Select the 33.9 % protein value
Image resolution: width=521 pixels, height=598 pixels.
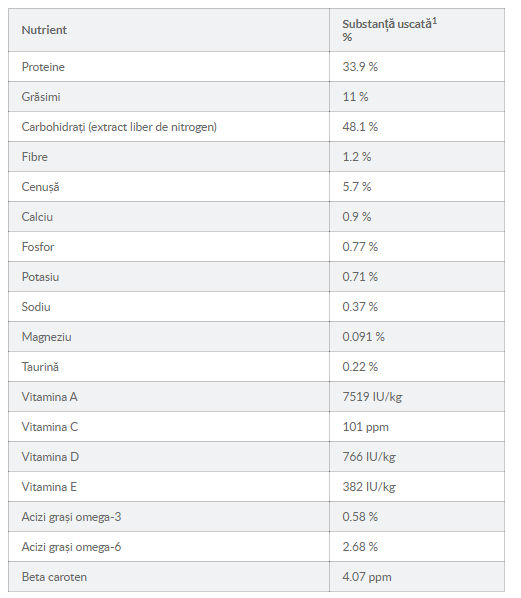click(x=360, y=67)
